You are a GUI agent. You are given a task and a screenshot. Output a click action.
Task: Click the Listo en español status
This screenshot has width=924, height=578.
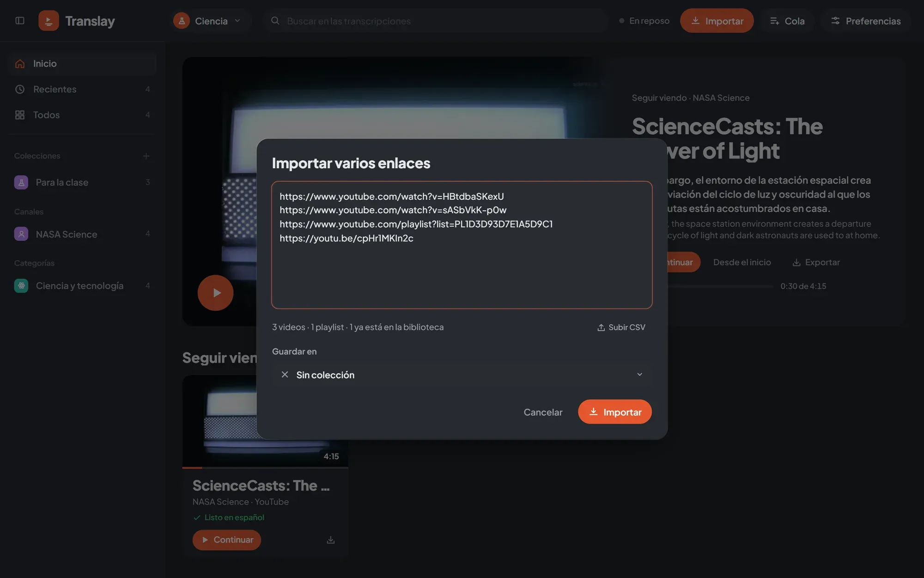coord(229,518)
